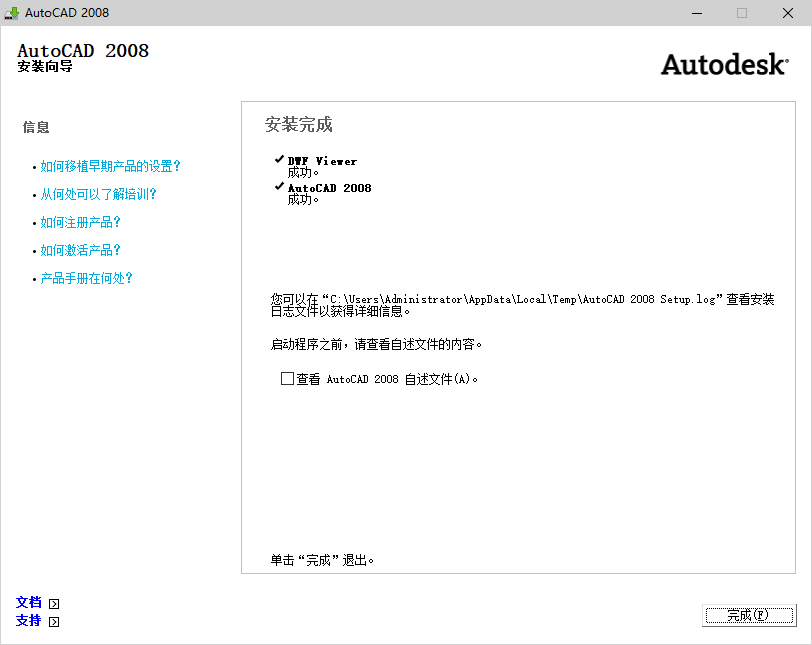The height and width of the screenshot is (645, 812).
Task: Click the AutoCAD installer icon in title bar
Action: 10,13
